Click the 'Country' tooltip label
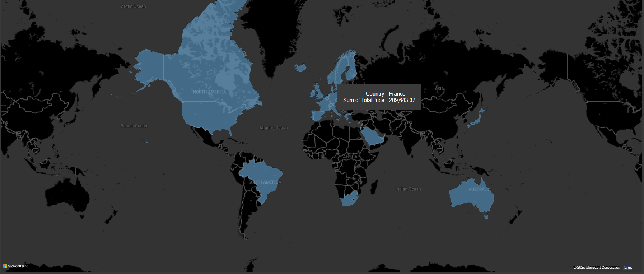Screen dimensions: 644x274 click(x=375, y=94)
